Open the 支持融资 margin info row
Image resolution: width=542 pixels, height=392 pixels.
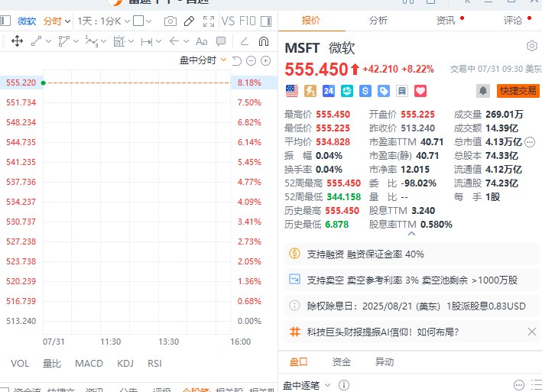point(412,254)
